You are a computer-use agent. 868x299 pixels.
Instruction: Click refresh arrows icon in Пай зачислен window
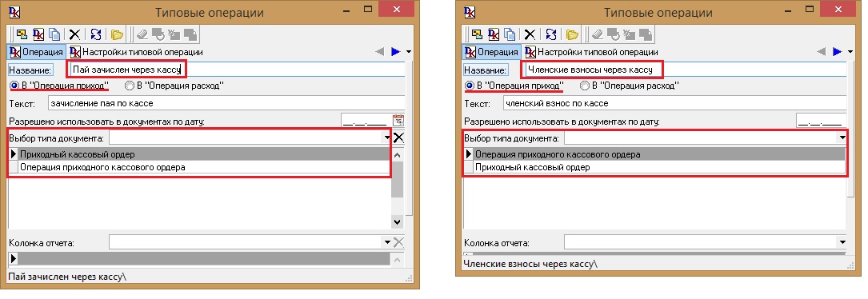96,34
